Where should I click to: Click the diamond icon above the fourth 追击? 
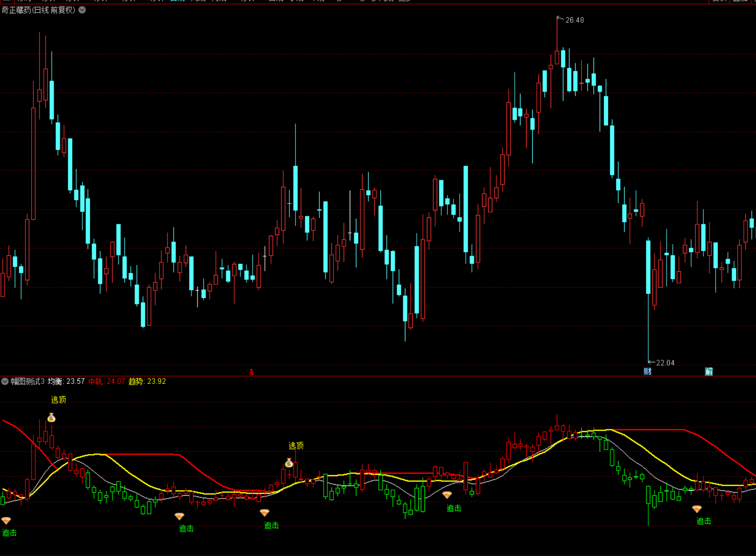[447, 495]
